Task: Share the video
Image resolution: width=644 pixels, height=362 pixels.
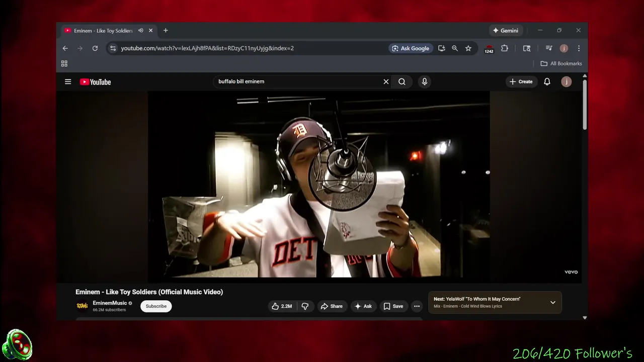Action: coord(332,306)
